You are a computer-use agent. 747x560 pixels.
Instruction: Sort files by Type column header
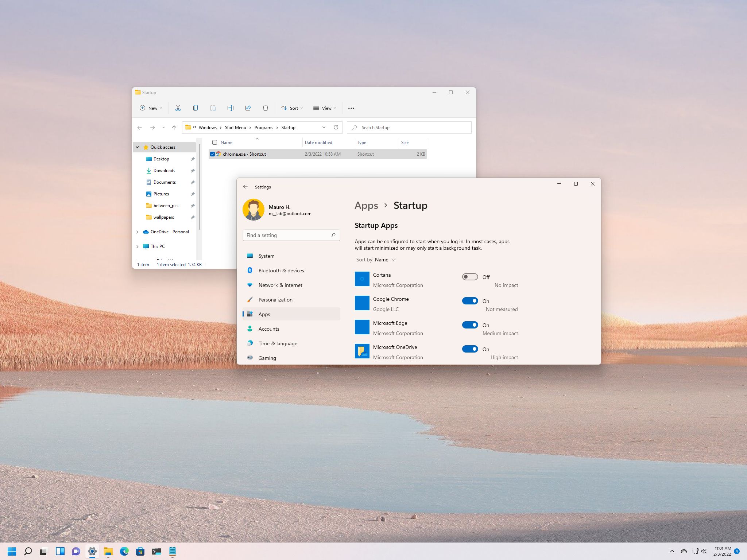377,143
